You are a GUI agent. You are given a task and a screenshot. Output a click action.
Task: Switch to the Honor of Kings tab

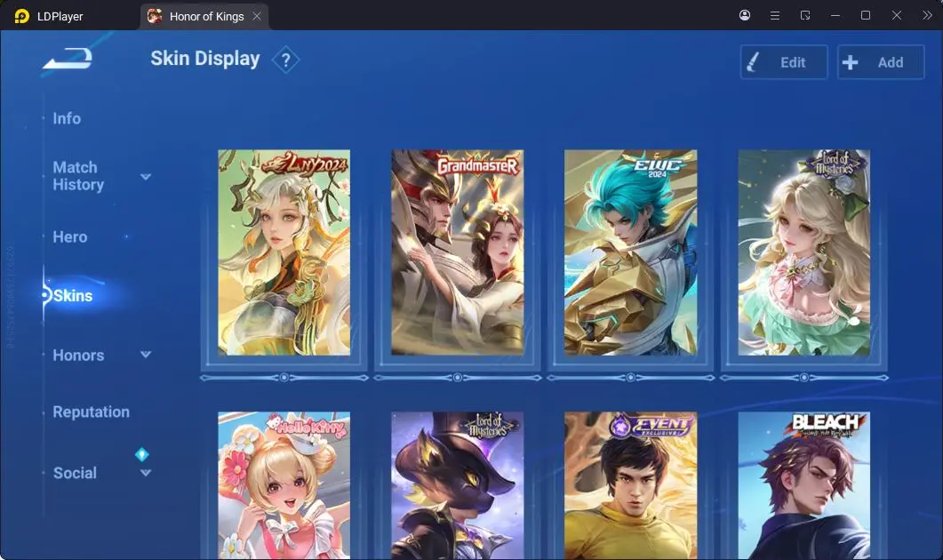point(204,16)
